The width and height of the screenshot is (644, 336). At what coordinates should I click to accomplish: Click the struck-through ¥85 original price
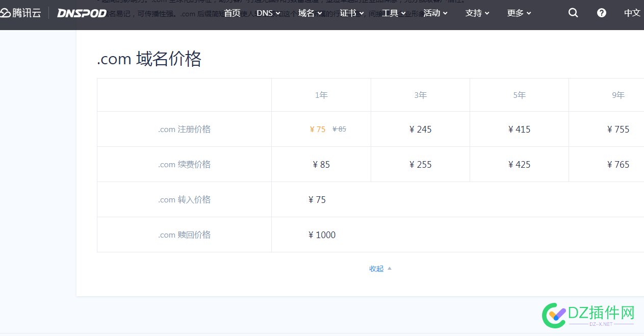click(339, 130)
